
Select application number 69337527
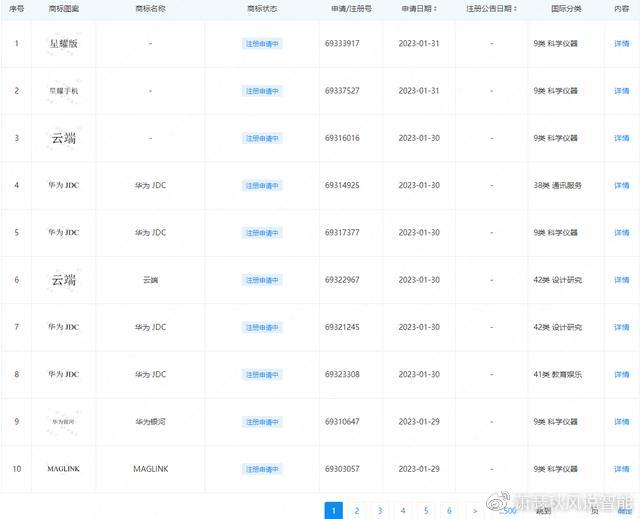click(342, 91)
